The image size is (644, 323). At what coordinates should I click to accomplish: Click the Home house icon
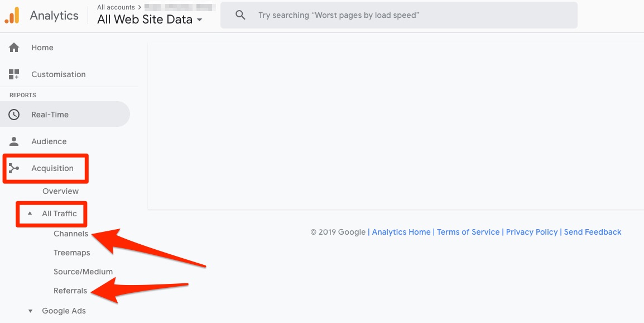click(14, 47)
